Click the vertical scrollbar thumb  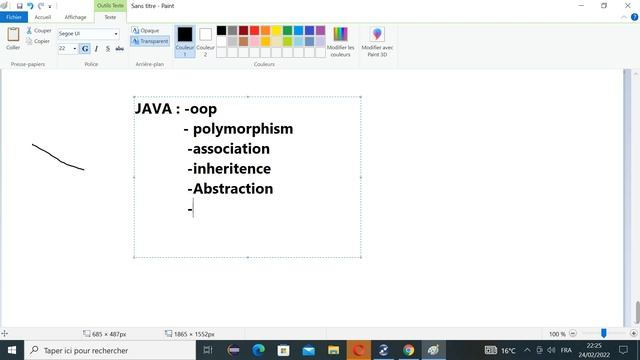(x=637, y=312)
